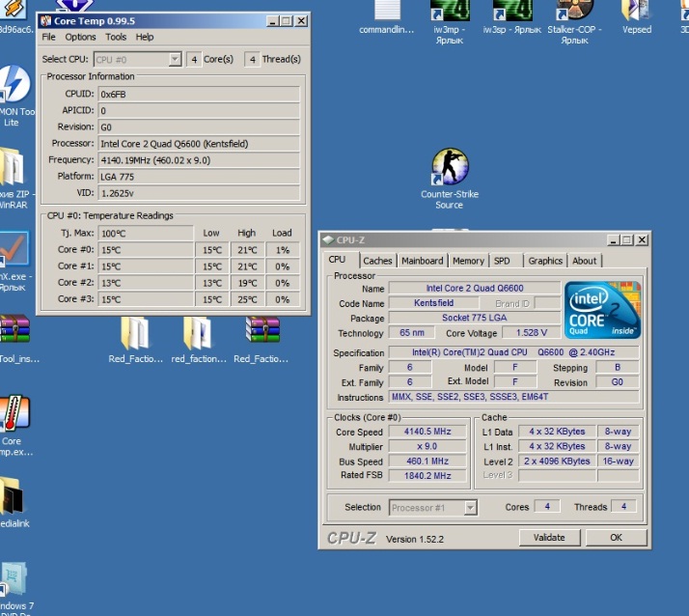Click the Multiplier x 9.0 value
Screen dimensions: 689x616
click(x=427, y=446)
